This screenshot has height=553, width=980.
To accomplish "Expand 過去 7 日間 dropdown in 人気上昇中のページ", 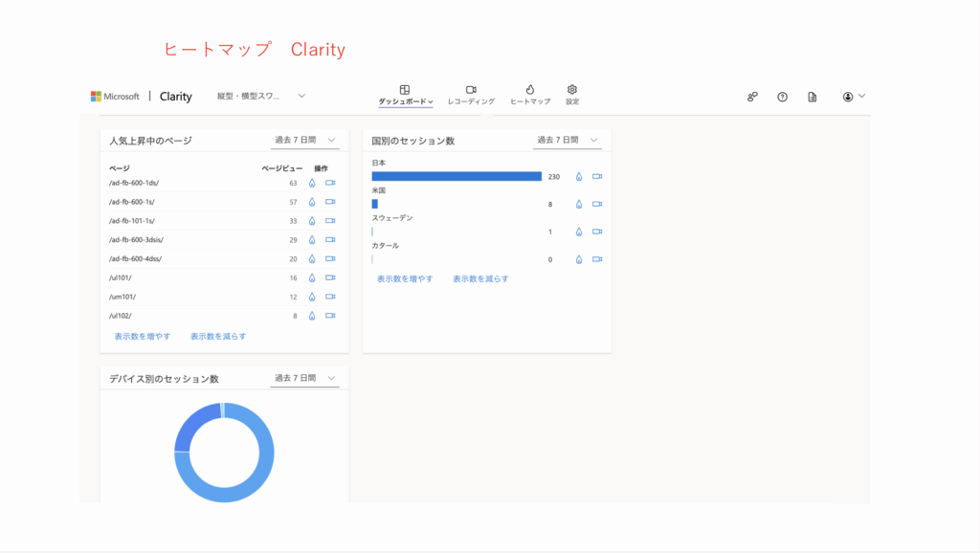I will click(305, 140).
